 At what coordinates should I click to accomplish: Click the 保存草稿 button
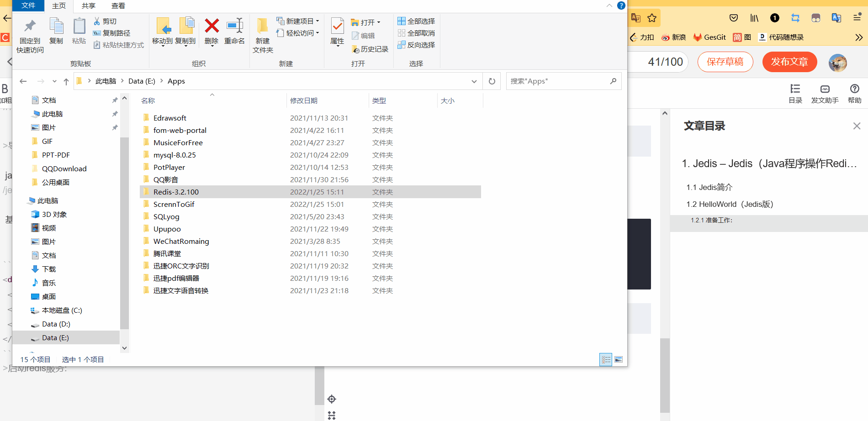[x=725, y=62]
